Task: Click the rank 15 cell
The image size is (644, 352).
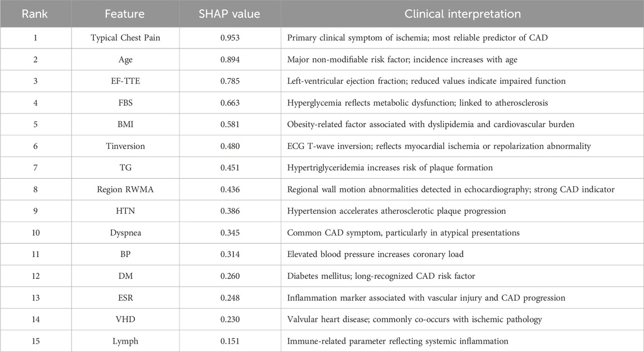Action: [x=35, y=341]
